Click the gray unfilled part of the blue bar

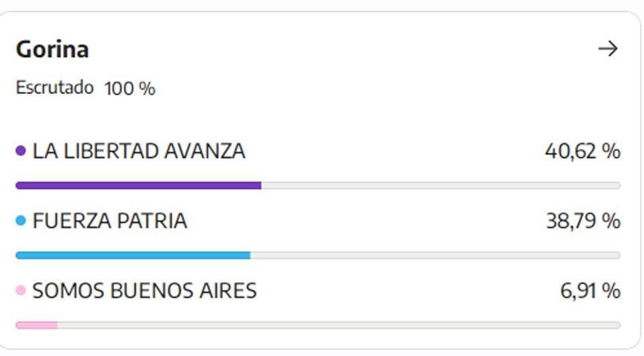[x=435, y=255]
